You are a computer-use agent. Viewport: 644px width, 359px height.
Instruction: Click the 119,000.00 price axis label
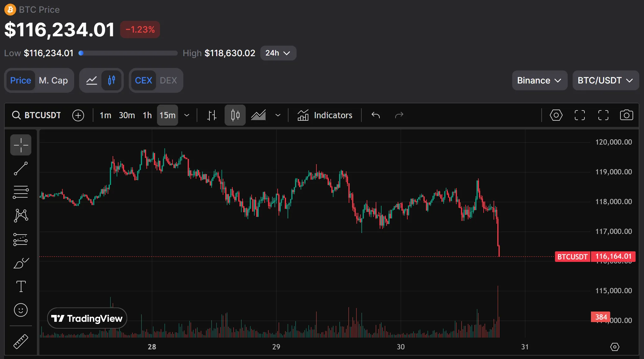(614, 172)
